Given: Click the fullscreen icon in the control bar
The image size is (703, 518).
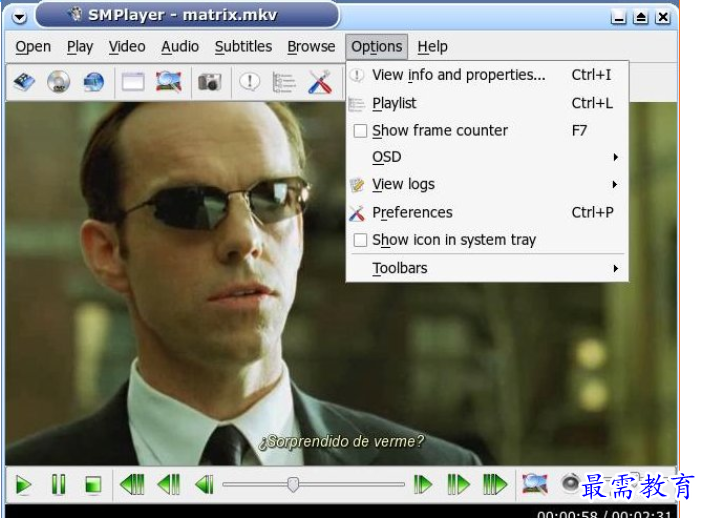Looking at the screenshot, I should 535,484.
